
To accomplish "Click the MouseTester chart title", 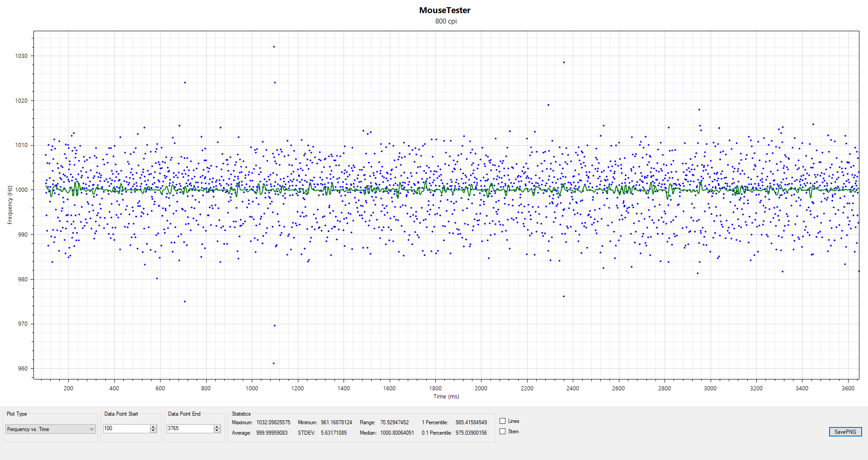I will click(445, 10).
